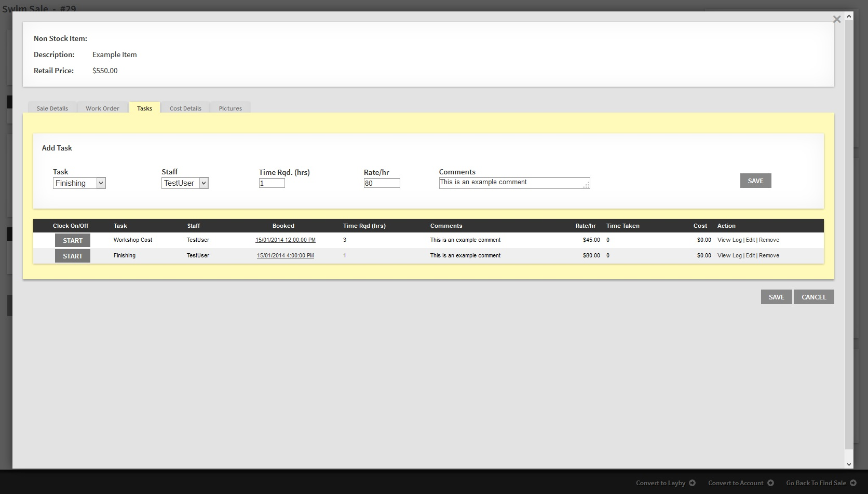Click the scrollbar down arrow in the dialog
Viewport: 868px width, 494px height.
tap(849, 464)
